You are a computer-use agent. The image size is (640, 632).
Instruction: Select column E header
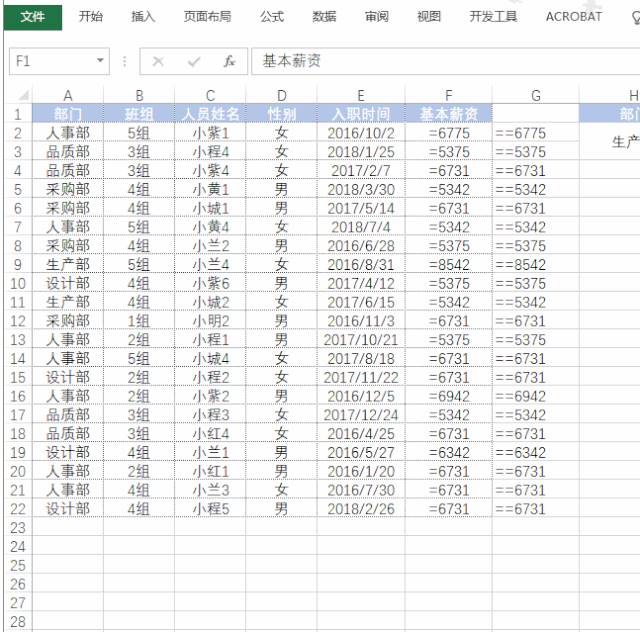click(361, 96)
